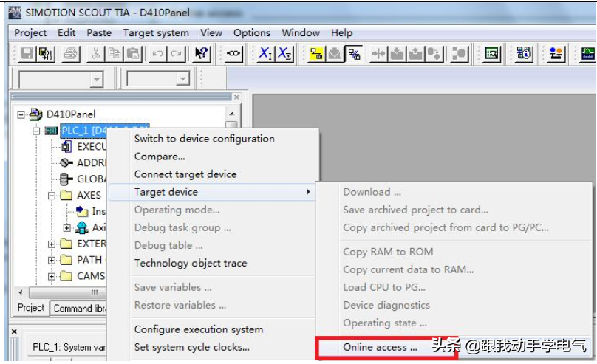
Task: Click the Connect to selected target devices icon
Action: coord(316,53)
